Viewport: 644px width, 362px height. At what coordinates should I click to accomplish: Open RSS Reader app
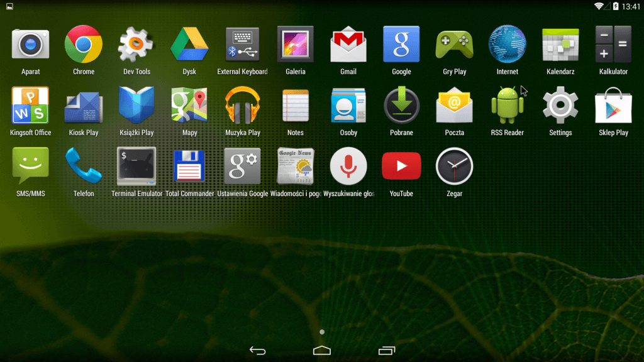(508, 106)
